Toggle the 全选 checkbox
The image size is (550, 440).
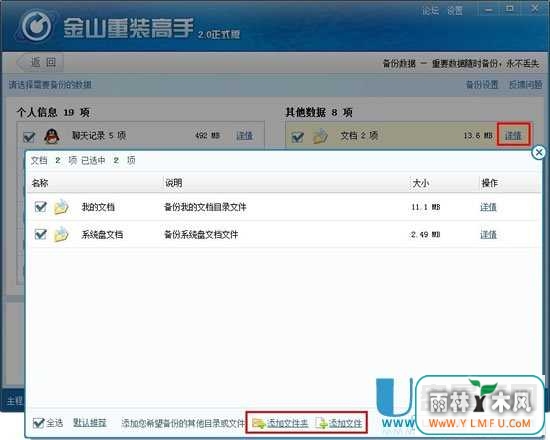tap(38, 423)
